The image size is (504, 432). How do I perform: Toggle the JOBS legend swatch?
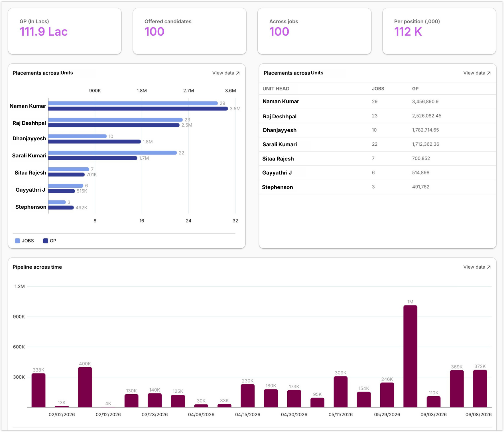pos(17,241)
